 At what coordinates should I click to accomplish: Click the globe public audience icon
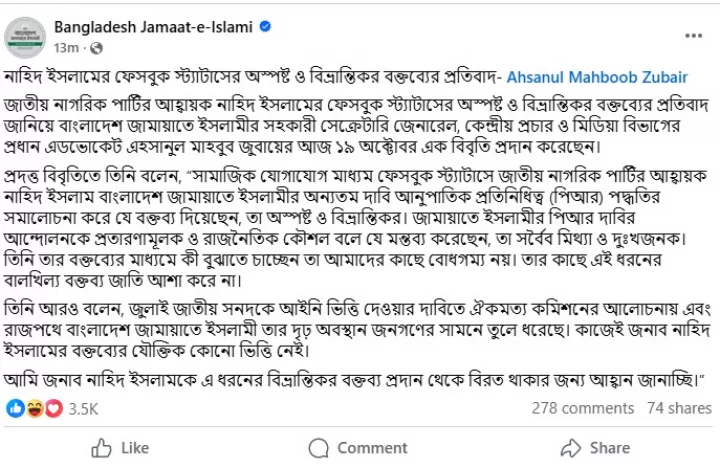pos(96,47)
